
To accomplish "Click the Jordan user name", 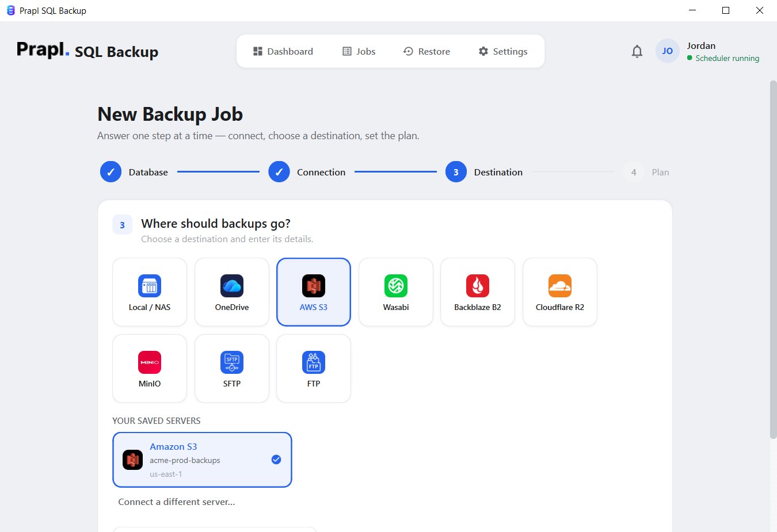I will (701, 46).
